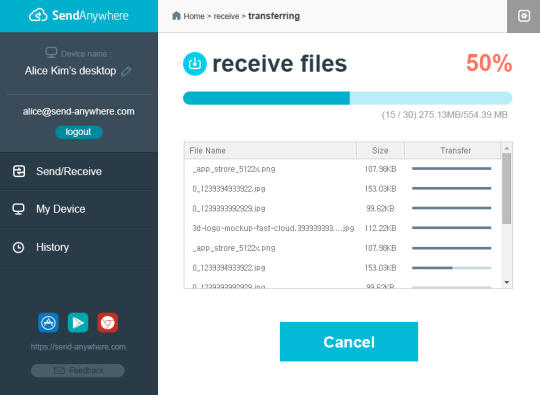Click the scroll down arrow of file list
This screenshot has width=540, height=395.
tap(507, 282)
